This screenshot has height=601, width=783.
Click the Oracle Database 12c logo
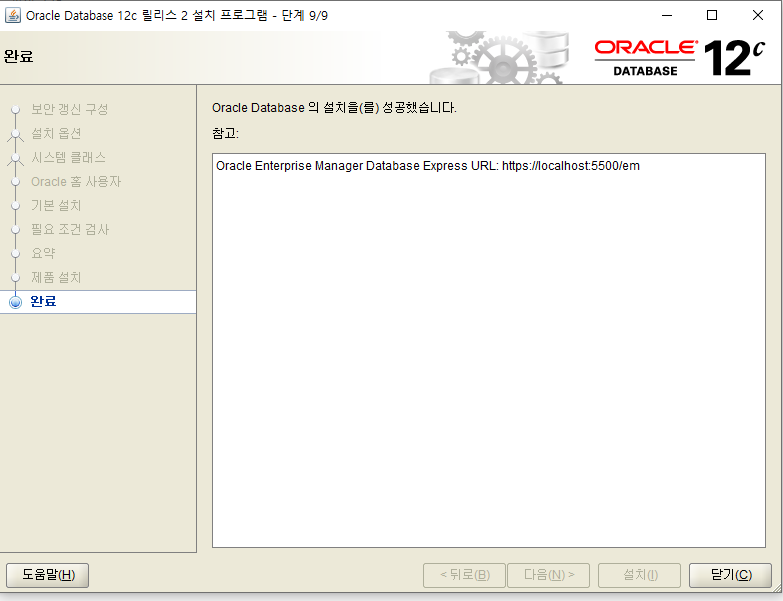[x=679, y=58]
